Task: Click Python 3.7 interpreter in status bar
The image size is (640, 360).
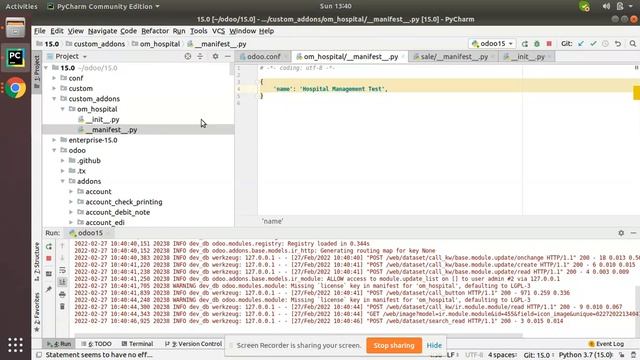Action: point(585,355)
